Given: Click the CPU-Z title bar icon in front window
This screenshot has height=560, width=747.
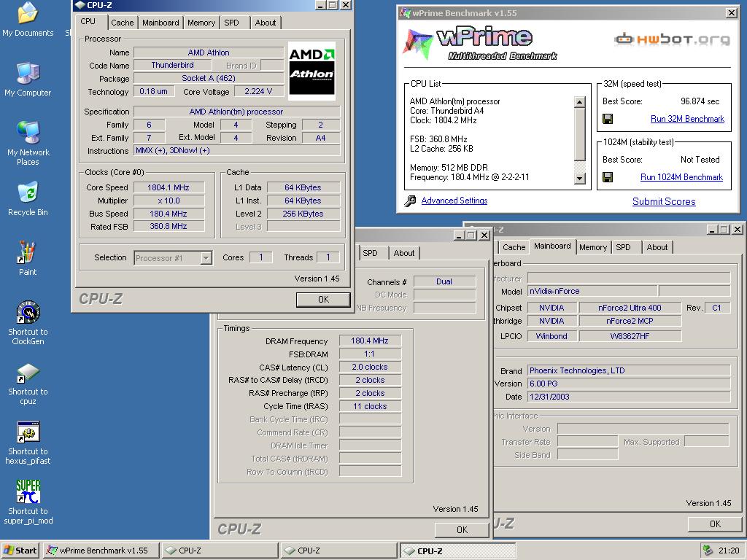Looking at the screenshot, I should point(80,5).
